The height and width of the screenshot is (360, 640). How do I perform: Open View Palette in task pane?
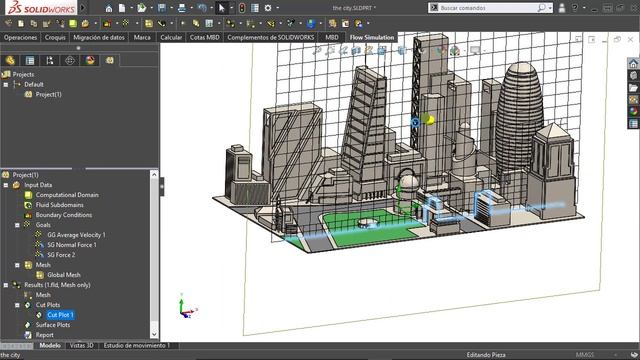[x=633, y=100]
